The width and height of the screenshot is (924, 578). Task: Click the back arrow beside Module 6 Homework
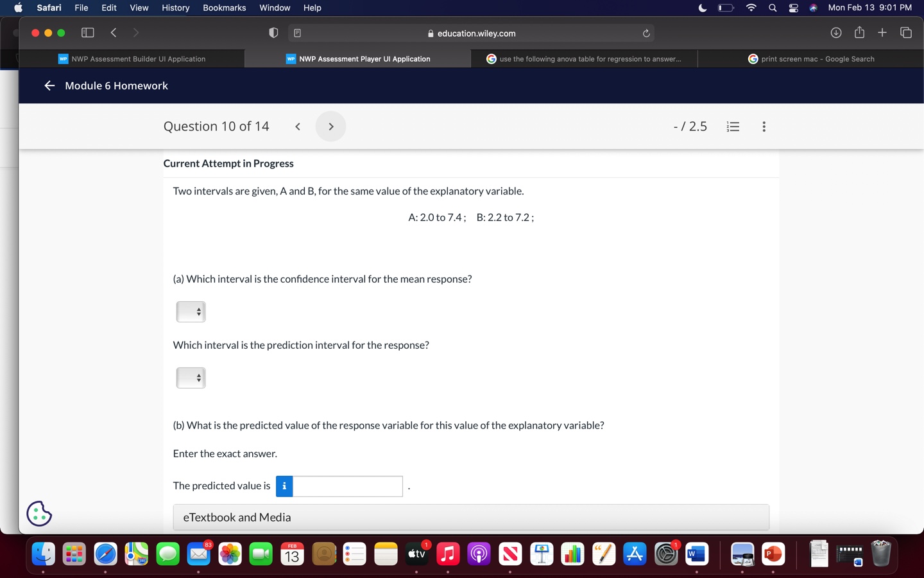pyautogui.click(x=49, y=85)
